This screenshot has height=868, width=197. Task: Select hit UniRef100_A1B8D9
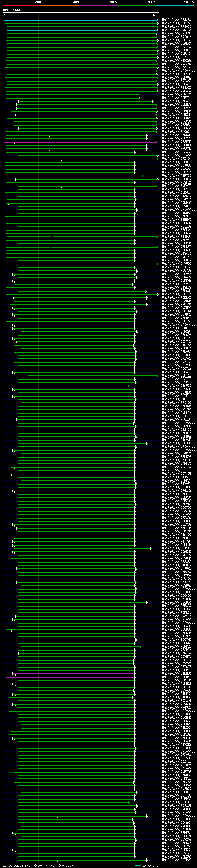[x=177, y=731]
